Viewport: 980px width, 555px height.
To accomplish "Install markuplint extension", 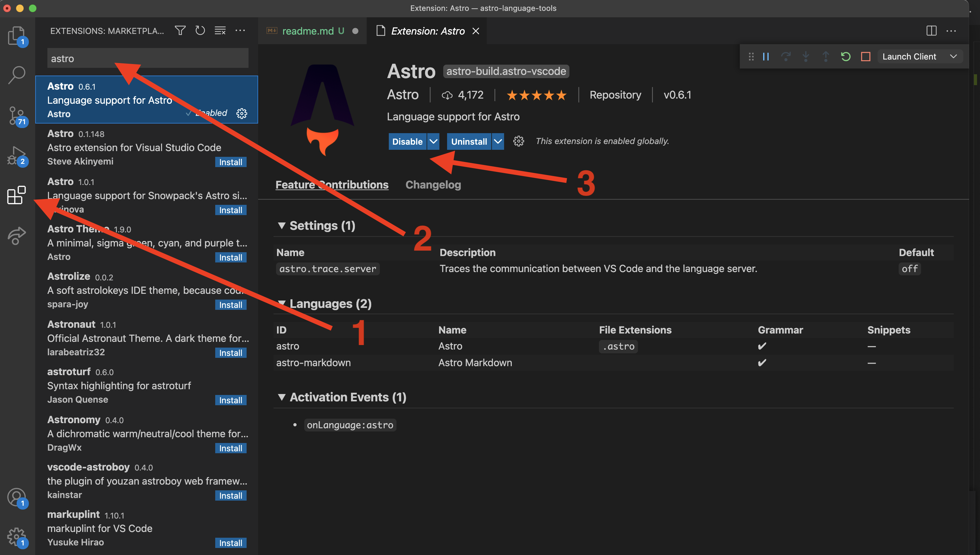I will [230, 543].
